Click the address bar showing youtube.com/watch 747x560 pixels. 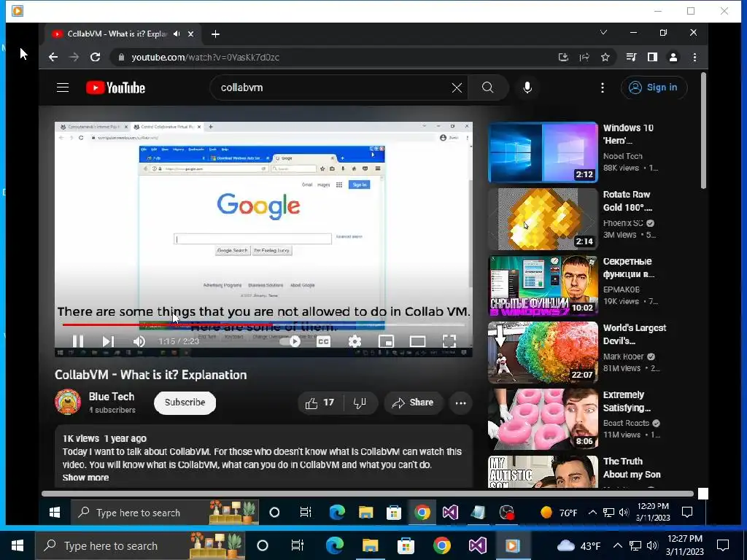coord(333,57)
